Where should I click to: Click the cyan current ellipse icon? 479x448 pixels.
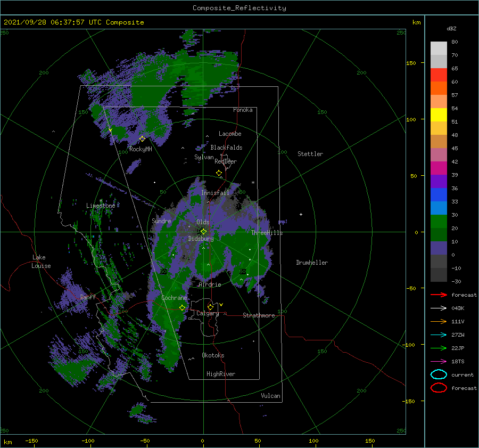439,374
